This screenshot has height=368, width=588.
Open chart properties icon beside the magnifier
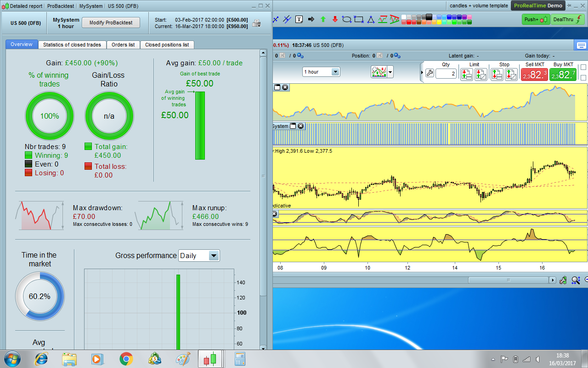tap(563, 280)
